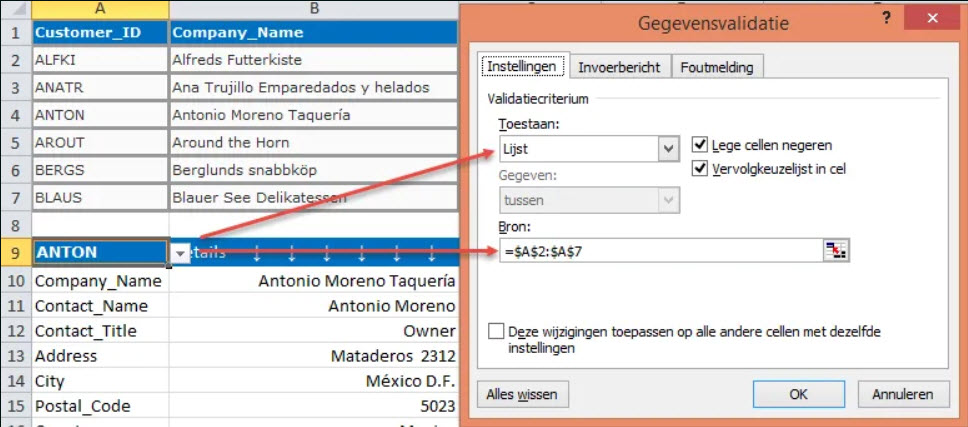Image resolution: width=968 pixels, height=427 pixels.
Task: Switch to the Foutmelding tab
Action: click(x=717, y=67)
